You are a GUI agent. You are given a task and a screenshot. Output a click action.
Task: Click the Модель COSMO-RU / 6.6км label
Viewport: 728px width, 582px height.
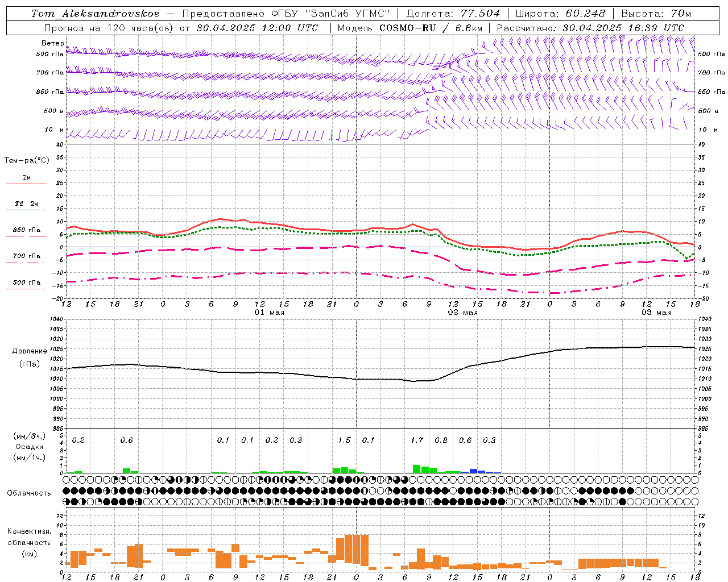tap(410, 28)
